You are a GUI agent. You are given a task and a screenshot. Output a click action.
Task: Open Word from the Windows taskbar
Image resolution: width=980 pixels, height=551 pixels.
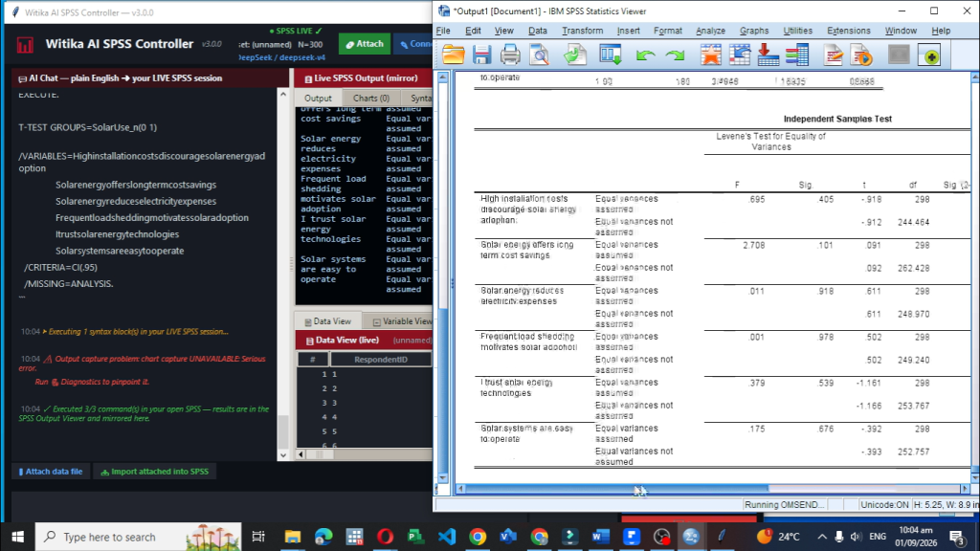600,537
